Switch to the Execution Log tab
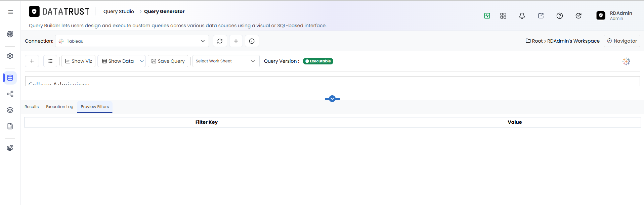This screenshot has height=205, width=644. [59, 107]
